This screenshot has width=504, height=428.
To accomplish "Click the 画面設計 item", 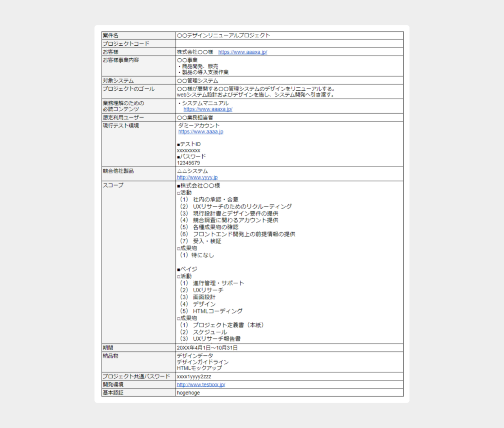I will coord(204,297).
